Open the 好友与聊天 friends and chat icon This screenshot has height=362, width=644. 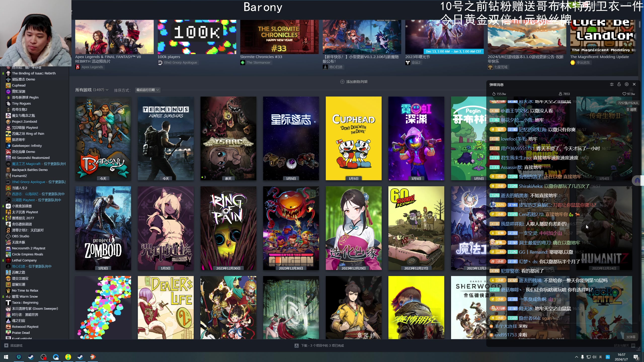click(x=633, y=345)
